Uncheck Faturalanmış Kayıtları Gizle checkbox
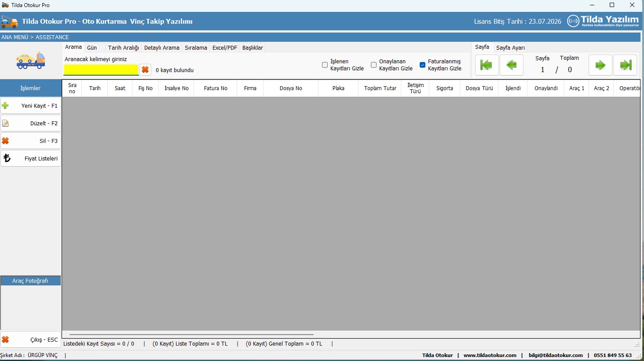 click(x=422, y=65)
